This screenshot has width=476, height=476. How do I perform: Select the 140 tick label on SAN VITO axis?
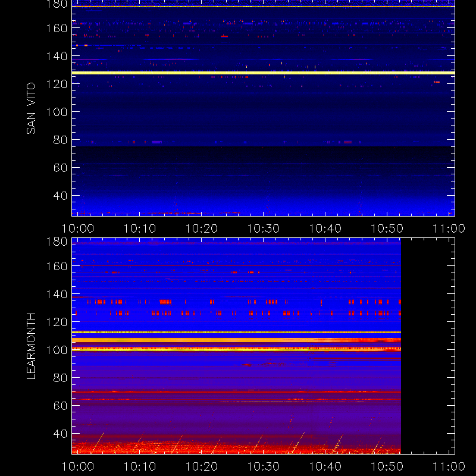coord(57,56)
